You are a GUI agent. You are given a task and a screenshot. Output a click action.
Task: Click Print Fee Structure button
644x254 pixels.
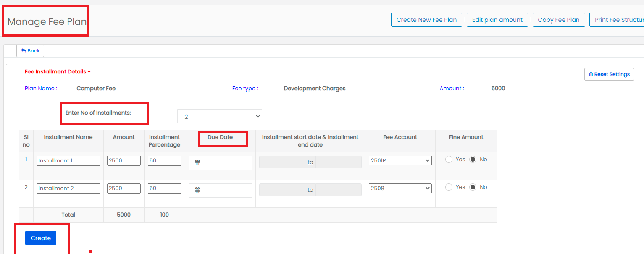pyautogui.click(x=617, y=20)
